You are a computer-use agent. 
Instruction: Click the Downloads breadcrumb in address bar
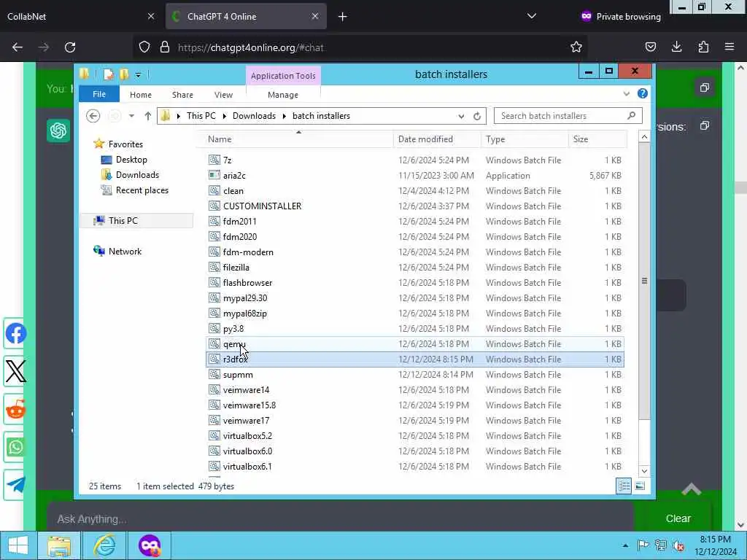pyautogui.click(x=254, y=116)
